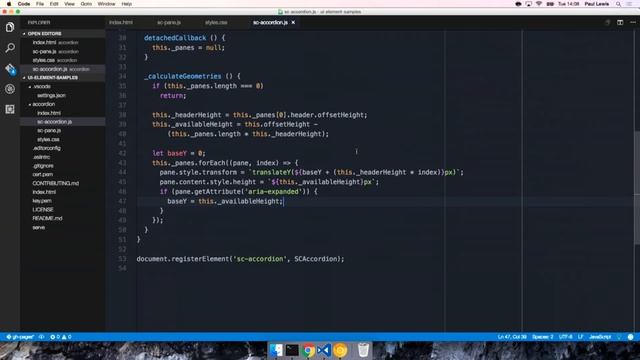Change the Spaces: 2 indentation setting

pyautogui.click(x=542, y=337)
